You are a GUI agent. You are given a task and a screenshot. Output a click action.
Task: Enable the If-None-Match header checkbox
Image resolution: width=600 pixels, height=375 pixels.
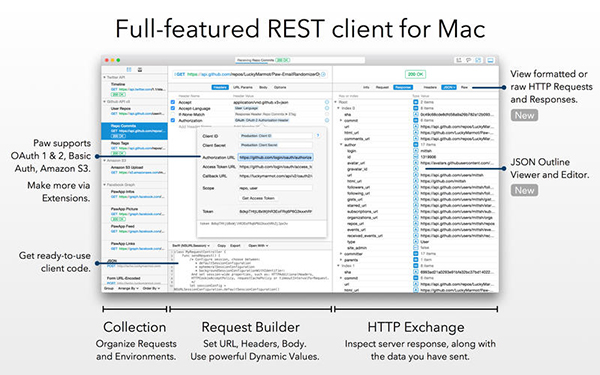tap(173, 114)
